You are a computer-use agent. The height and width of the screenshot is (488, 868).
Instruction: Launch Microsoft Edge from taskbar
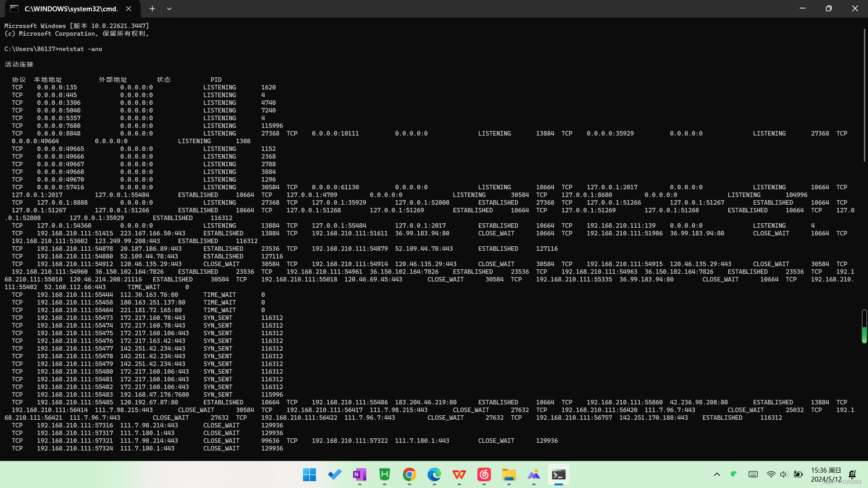click(434, 474)
